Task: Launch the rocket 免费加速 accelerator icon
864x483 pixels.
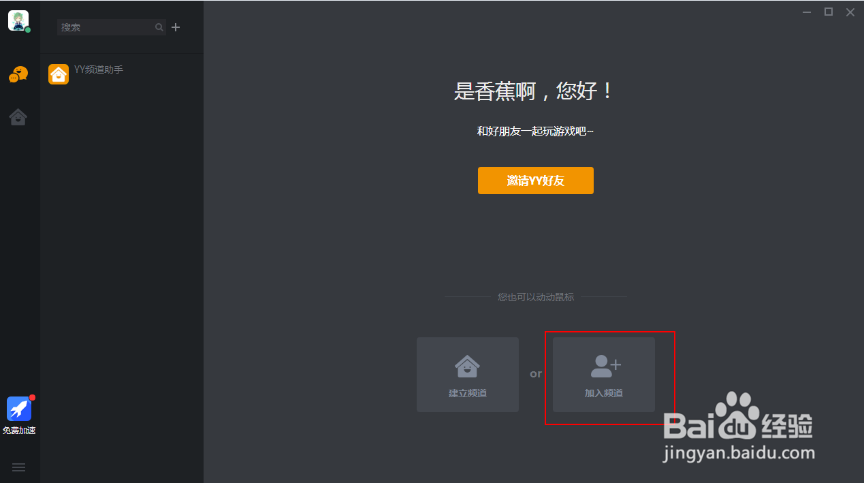Action: 19,409
